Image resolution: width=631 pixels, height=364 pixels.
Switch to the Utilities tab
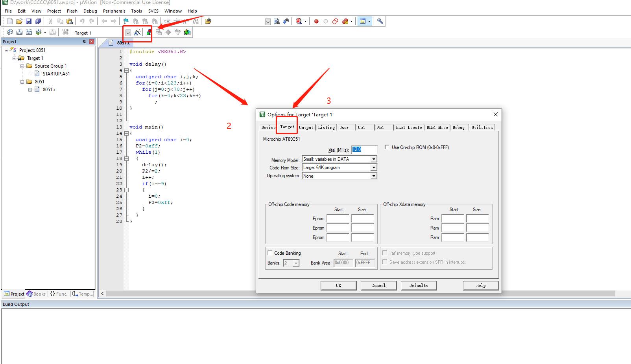coord(482,127)
